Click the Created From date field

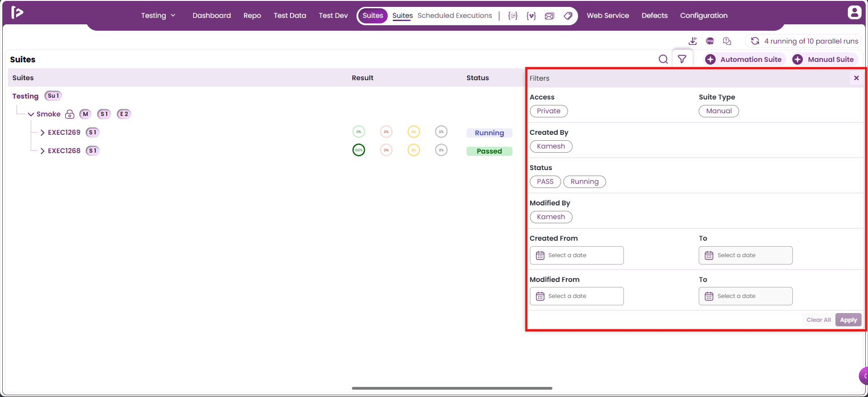pyautogui.click(x=577, y=255)
